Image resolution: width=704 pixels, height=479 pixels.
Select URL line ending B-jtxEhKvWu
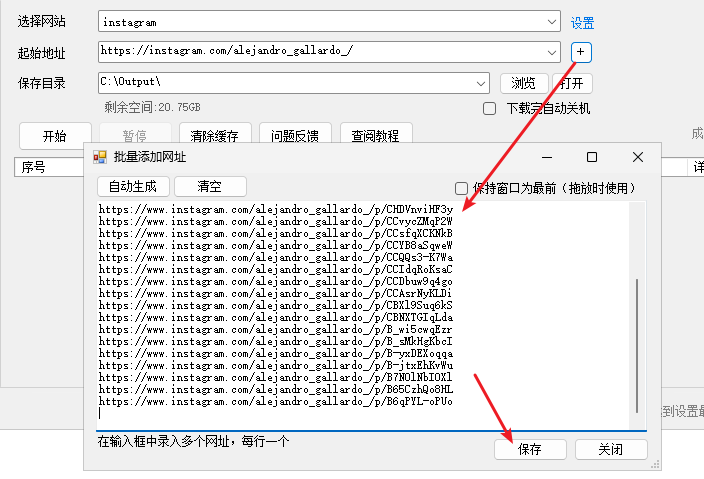click(x=276, y=365)
